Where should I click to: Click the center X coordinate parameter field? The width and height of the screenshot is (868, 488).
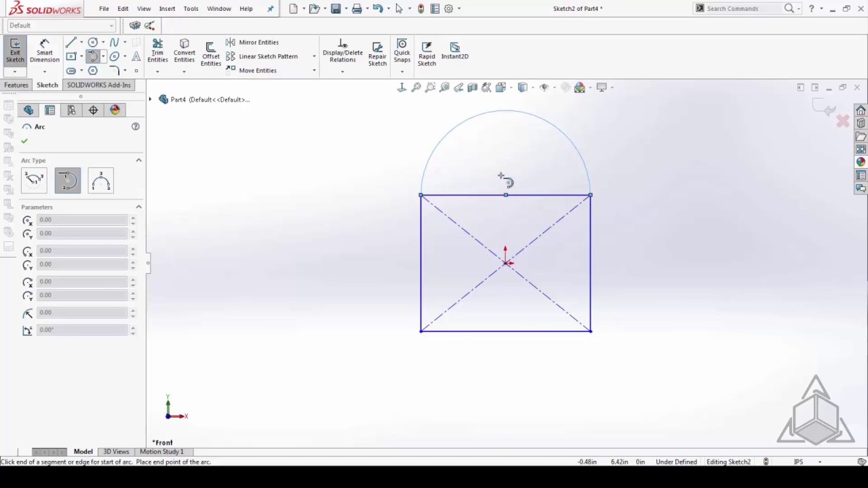(82, 220)
